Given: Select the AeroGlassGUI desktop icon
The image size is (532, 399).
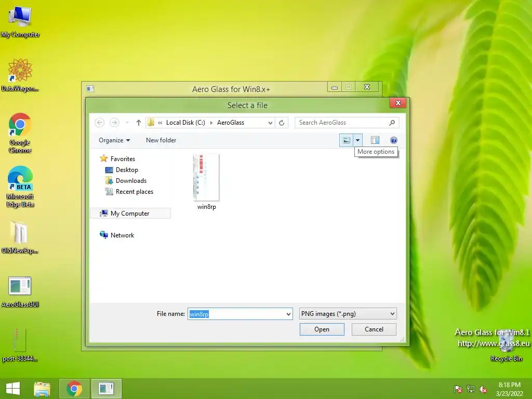Looking at the screenshot, I should pyautogui.click(x=20, y=291).
